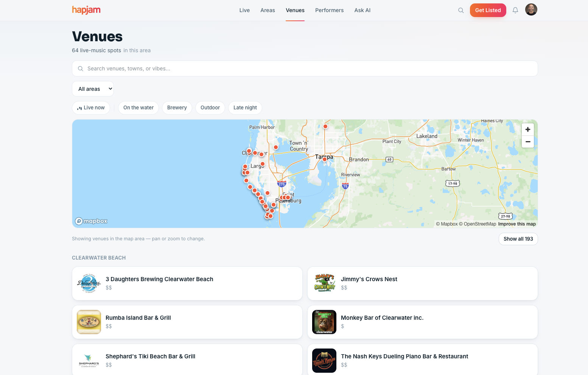
Task: Click the Brandon label on the map
Action: point(359,160)
